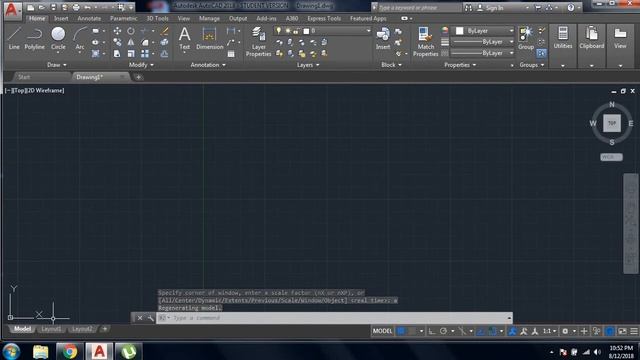The width and height of the screenshot is (640, 360).
Task: Expand the Modify panel
Action: tap(141, 65)
